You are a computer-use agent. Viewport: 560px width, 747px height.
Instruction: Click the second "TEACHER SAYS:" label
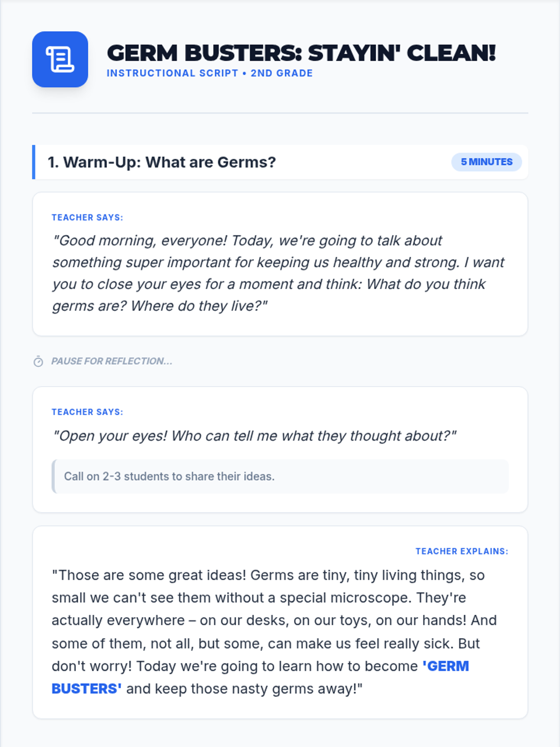coord(87,412)
